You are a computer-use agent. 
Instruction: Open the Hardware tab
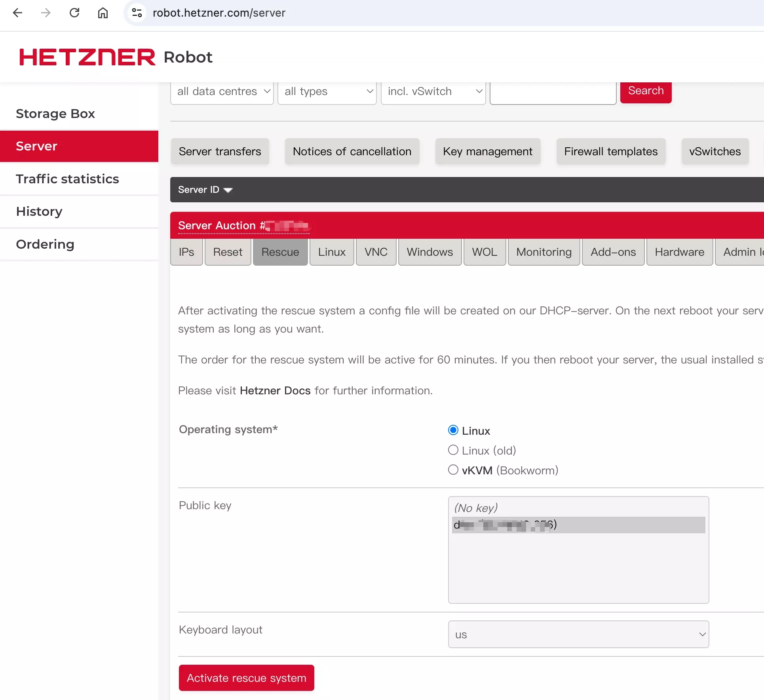click(x=679, y=252)
